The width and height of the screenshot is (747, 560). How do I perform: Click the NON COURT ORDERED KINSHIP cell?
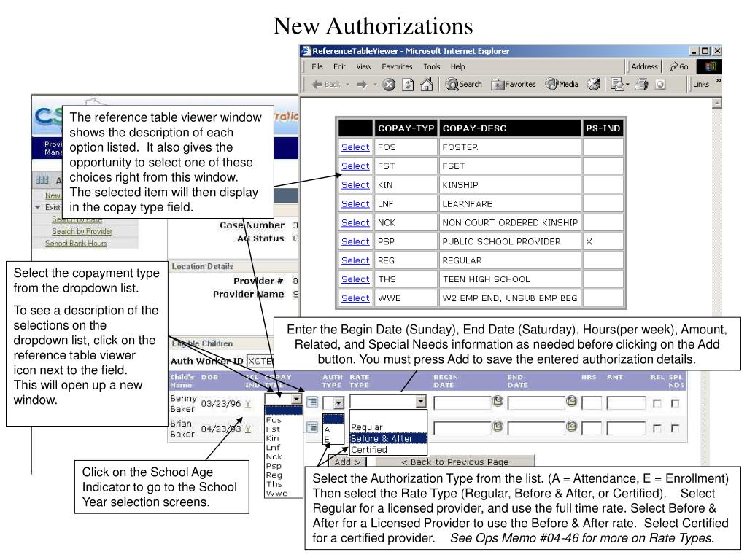point(510,223)
